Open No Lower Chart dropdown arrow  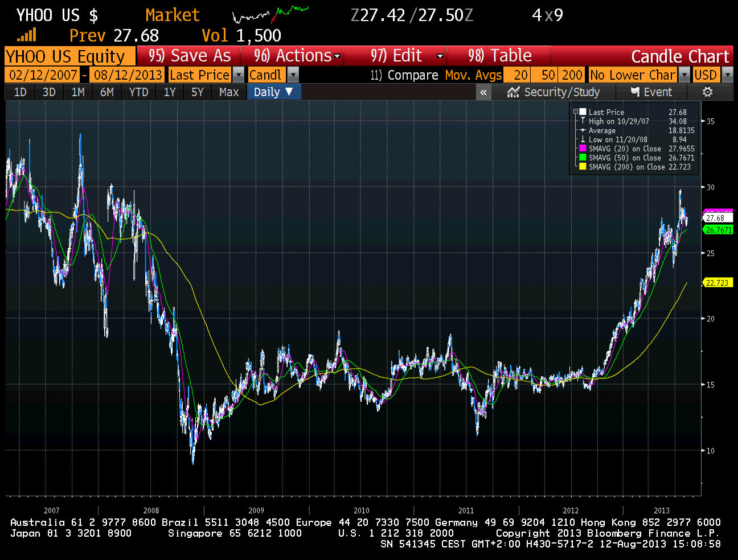pyautogui.click(x=684, y=75)
